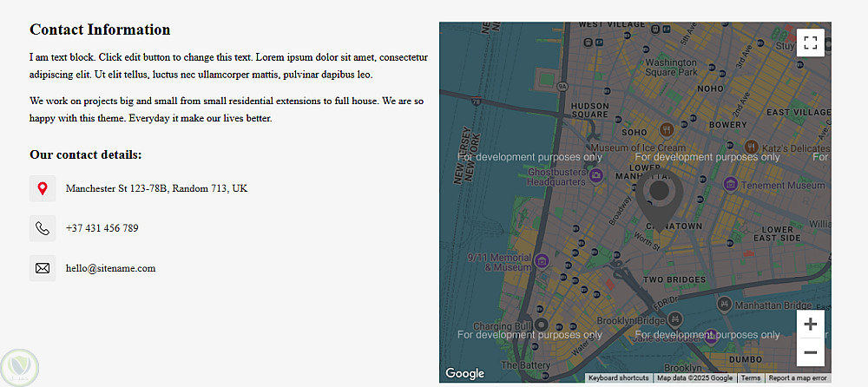
Task: Open Keyboard shortcuts on the map
Action: 618,378
